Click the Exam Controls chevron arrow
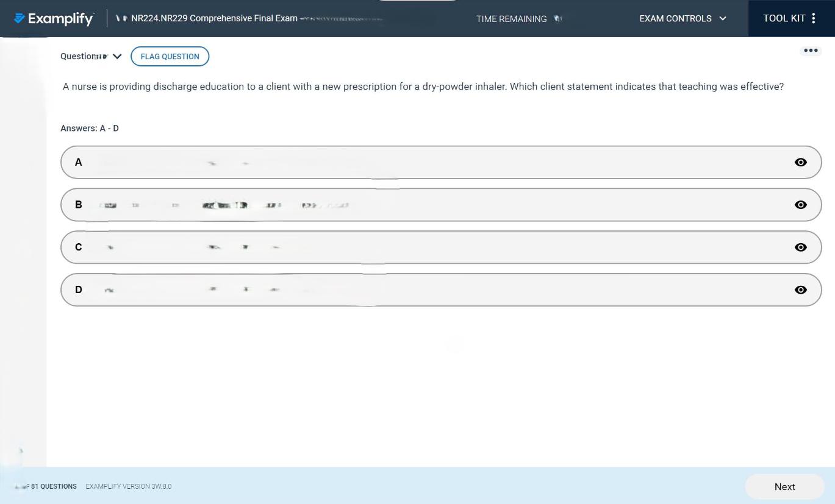This screenshot has height=504, width=835. coord(723,18)
